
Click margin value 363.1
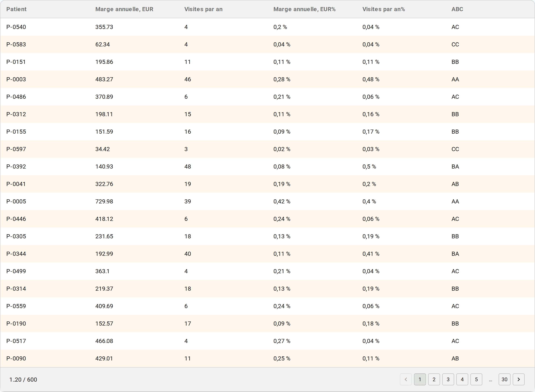(x=102, y=271)
